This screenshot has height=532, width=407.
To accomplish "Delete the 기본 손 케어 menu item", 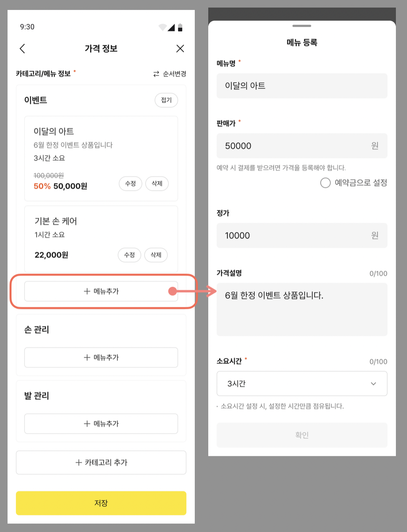I will click(156, 255).
